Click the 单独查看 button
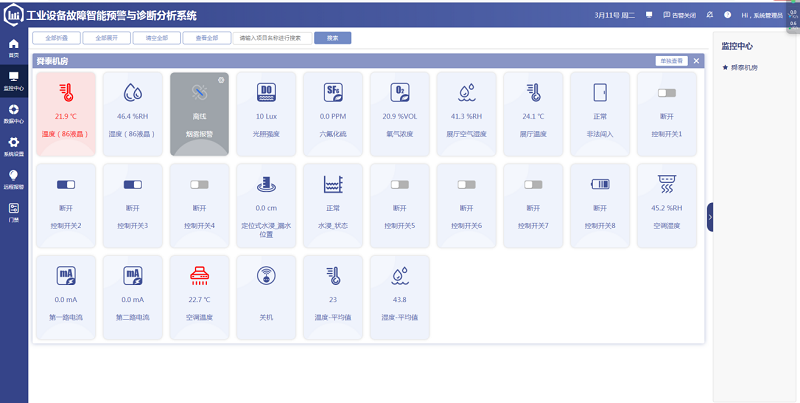The height and width of the screenshot is (403, 800). pyautogui.click(x=670, y=61)
